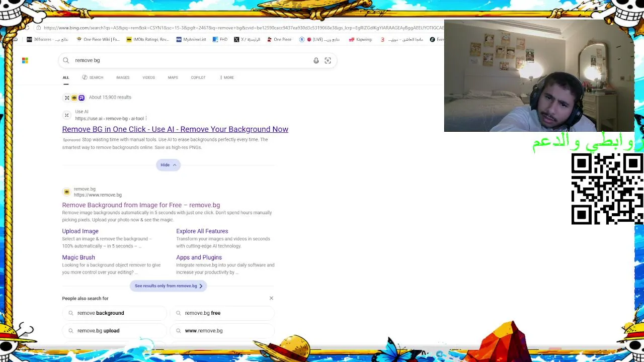Switch to the SEARCH tab
Screen dimensions: 644x362
(93, 77)
